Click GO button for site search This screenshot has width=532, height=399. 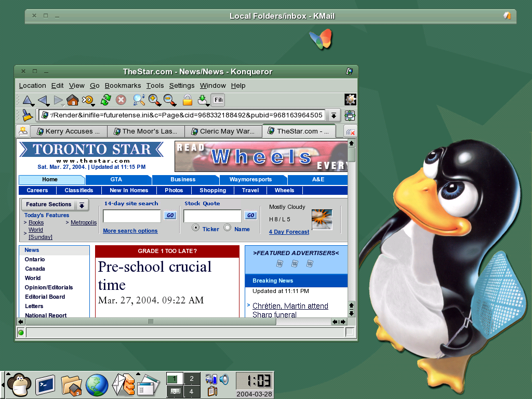click(x=170, y=215)
